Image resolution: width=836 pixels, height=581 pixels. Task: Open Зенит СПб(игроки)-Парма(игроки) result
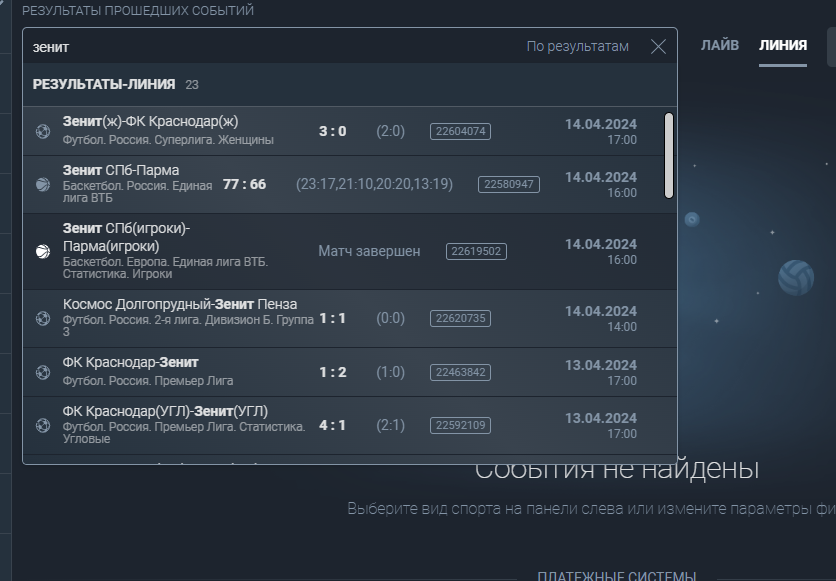coord(350,252)
